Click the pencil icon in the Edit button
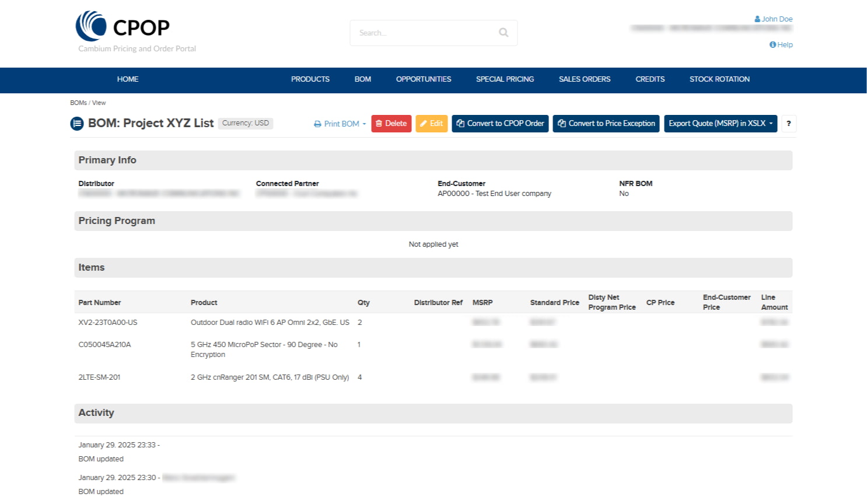Viewport: 867px width, 504px height. click(x=424, y=124)
